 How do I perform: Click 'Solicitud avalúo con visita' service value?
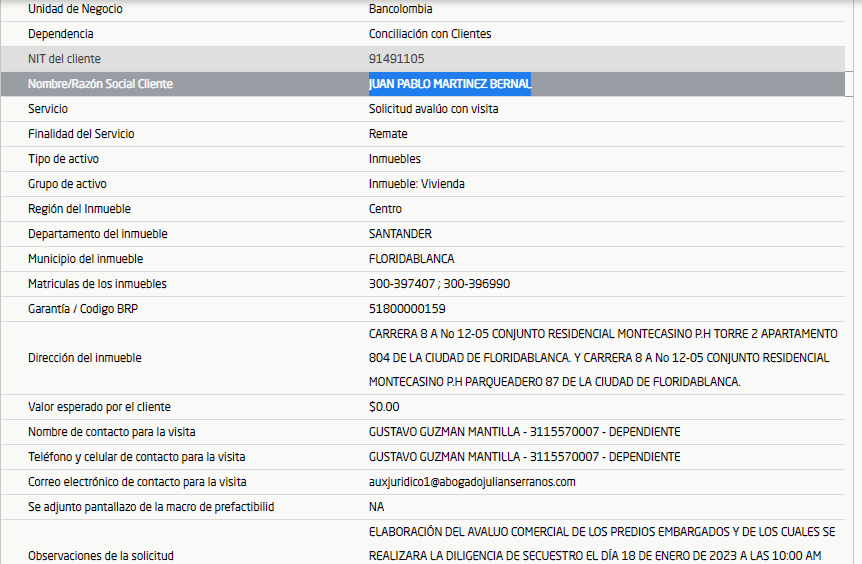point(433,109)
